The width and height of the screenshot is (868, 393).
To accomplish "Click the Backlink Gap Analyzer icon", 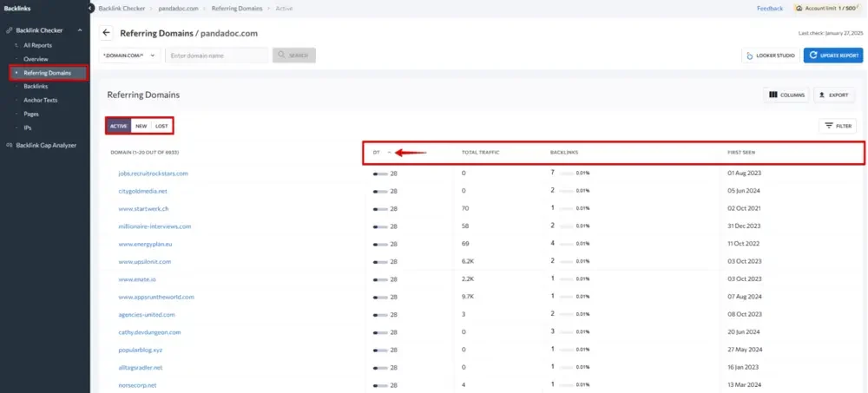I will coord(9,145).
